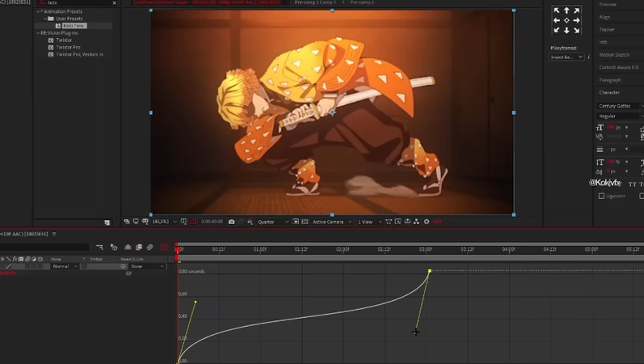Take a snapshot with the camera icon
This screenshot has height=364, width=644.
pos(232,222)
